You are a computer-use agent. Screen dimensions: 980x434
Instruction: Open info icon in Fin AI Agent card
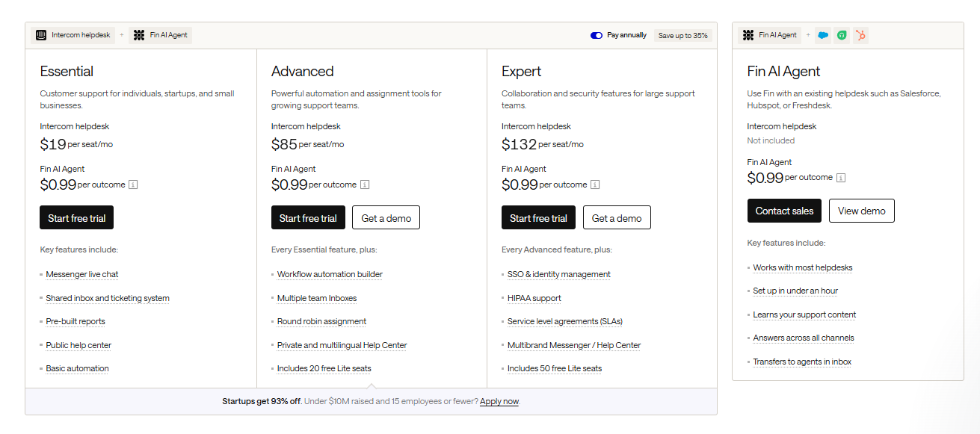(841, 178)
